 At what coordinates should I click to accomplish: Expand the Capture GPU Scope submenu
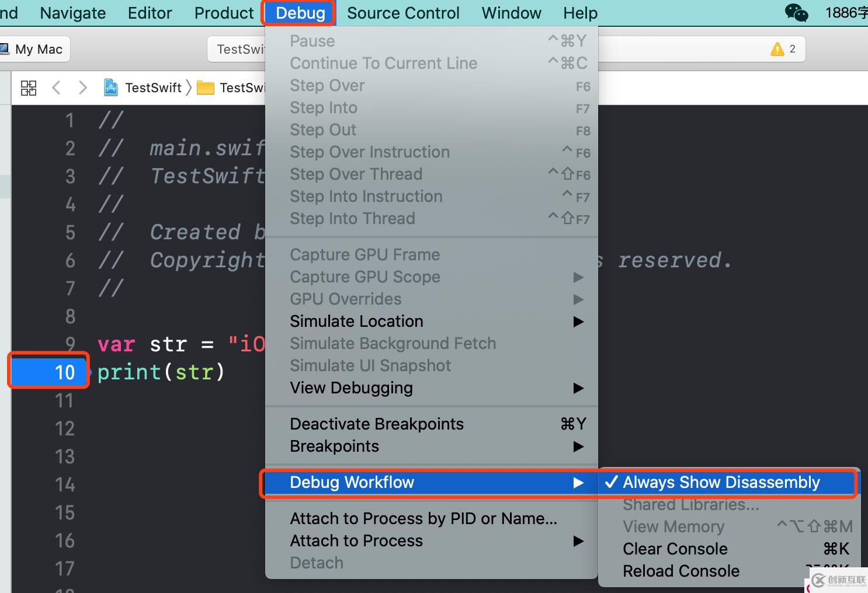click(431, 277)
